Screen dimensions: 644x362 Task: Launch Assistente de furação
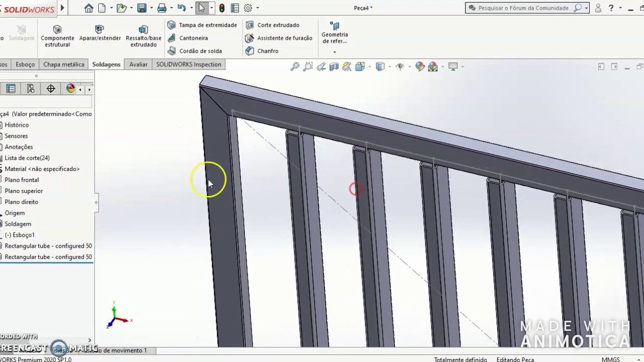[x=279, y=38]
